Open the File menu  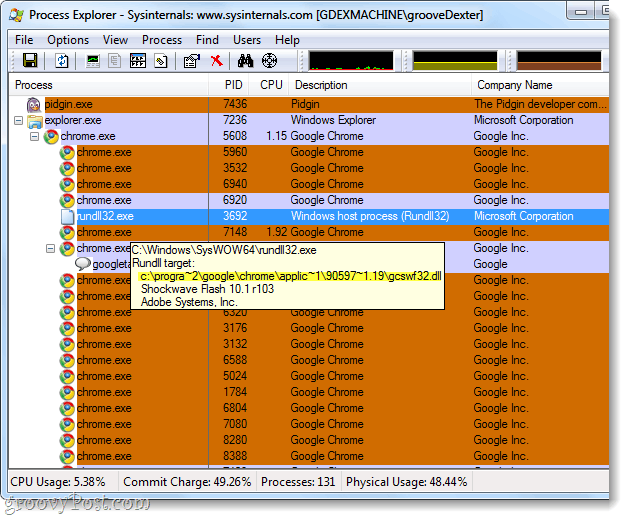(x=24, y=40)
